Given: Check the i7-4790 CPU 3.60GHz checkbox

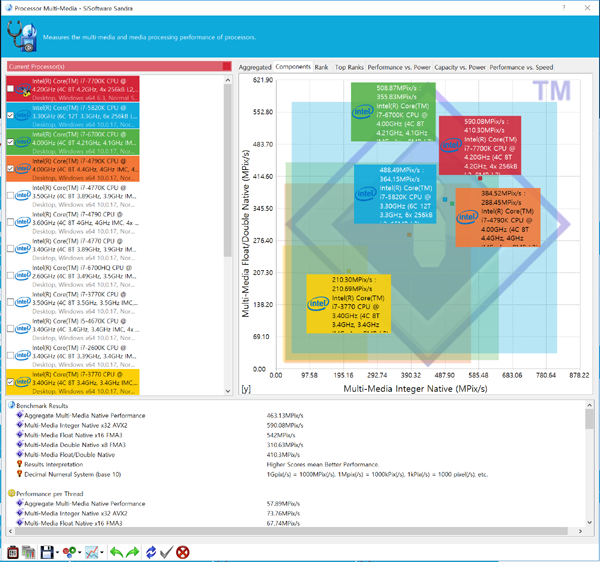Looking at the screenshot, I should pos(10,222).
